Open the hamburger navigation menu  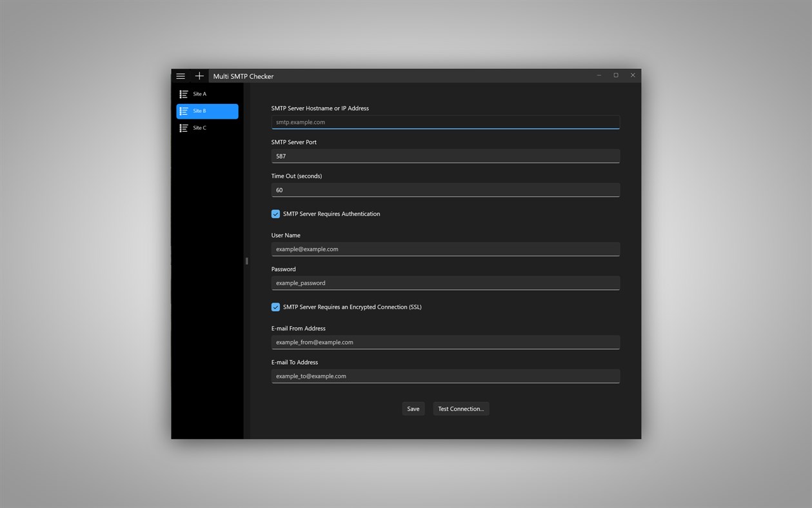point(181,76)
